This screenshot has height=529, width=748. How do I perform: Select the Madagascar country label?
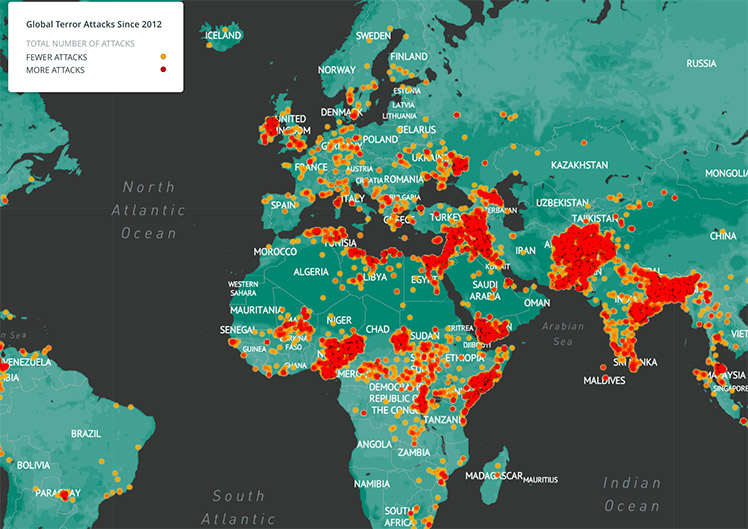(x=494, y=476)
